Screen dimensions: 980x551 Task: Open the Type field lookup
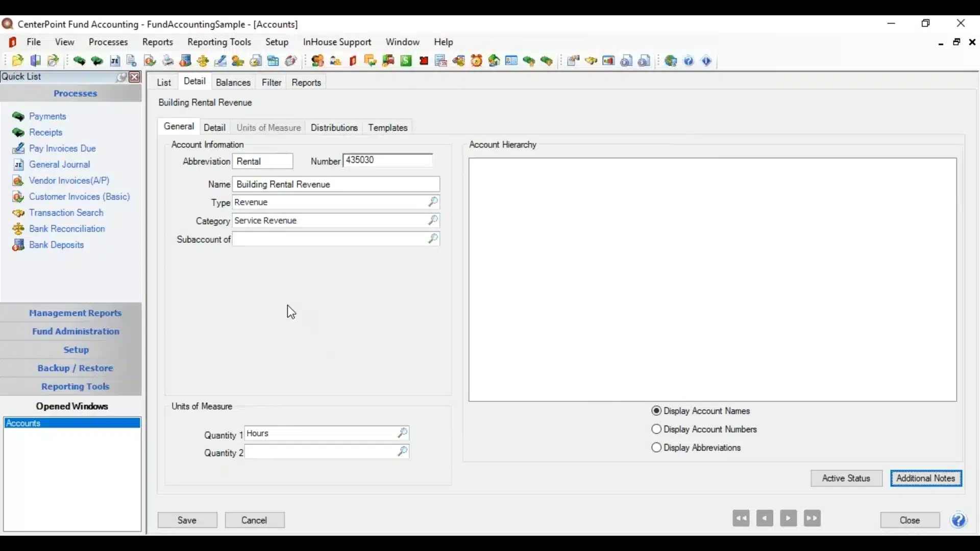(433, 202)
